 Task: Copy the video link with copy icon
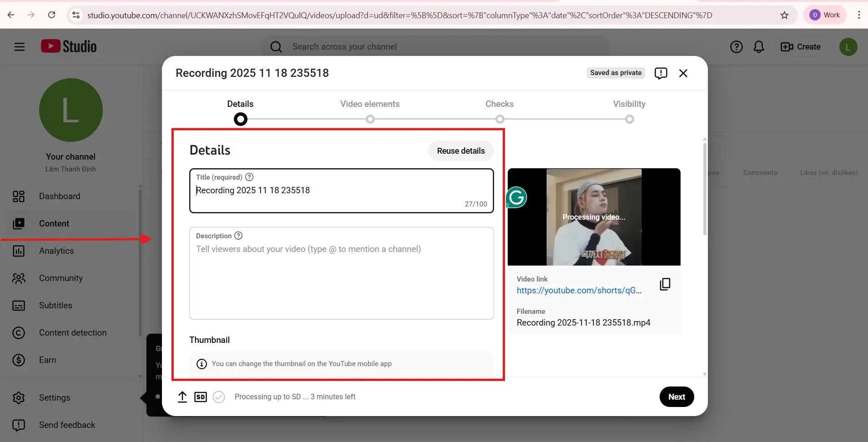pos(665,284)
